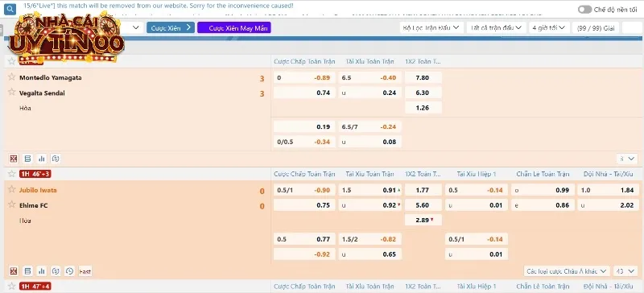Select the 2.89 draw odds
644x293 pixels.
pos(423,220)
